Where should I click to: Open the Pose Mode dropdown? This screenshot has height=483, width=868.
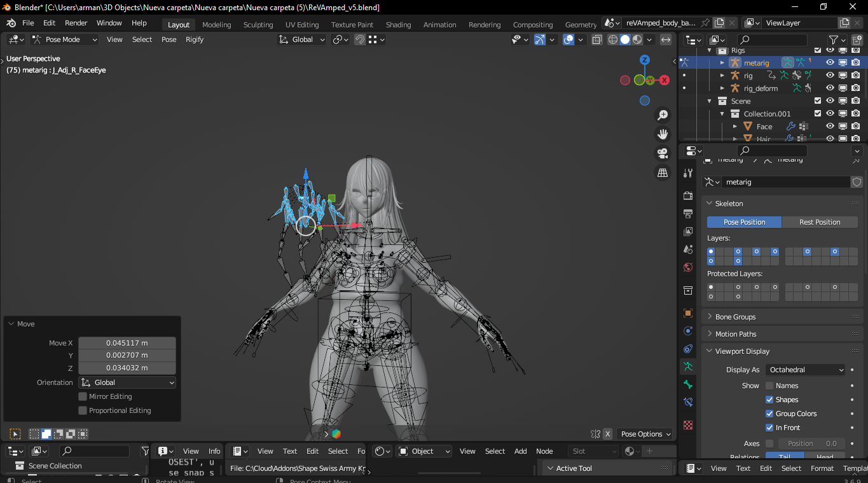click(64, 39)
